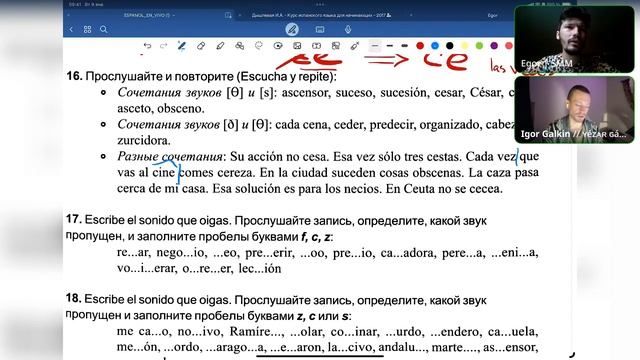Select the blue Pen tool
Screen dimensions: 640x360
182,46
